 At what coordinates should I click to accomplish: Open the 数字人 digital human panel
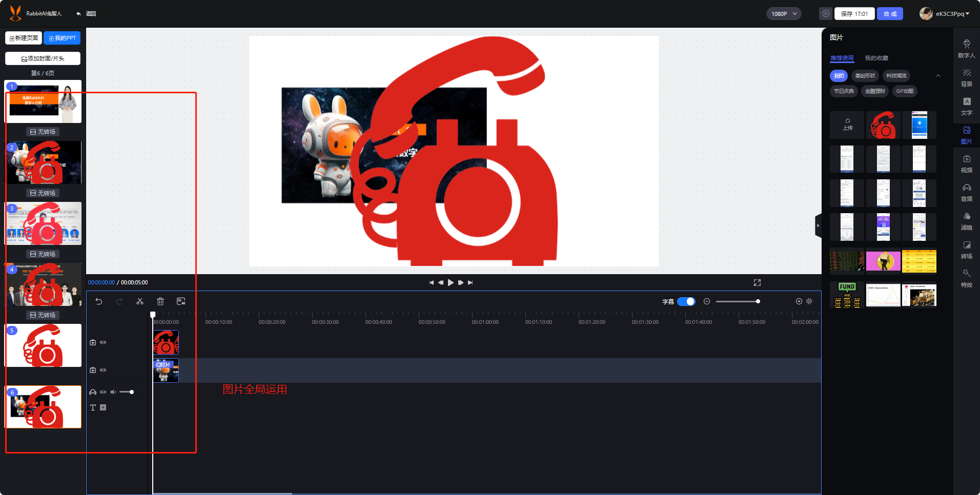(x=967, y=49)
